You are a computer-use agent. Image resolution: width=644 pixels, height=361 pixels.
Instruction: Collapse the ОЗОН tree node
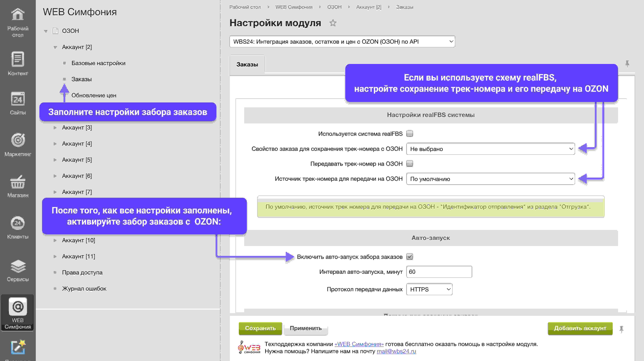[x=46, y=31]
